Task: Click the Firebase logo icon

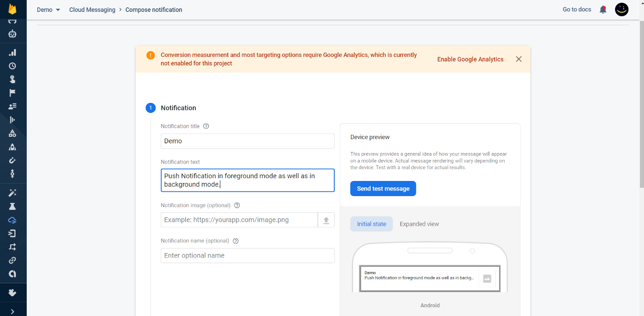Action: click(x=12, y=9)
